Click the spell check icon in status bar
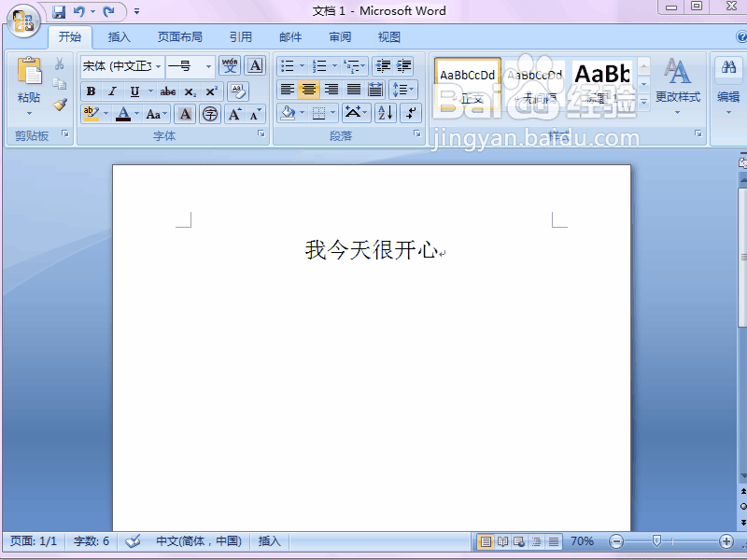The width and height of the screenshot is (747, 560). click(134, 540)
